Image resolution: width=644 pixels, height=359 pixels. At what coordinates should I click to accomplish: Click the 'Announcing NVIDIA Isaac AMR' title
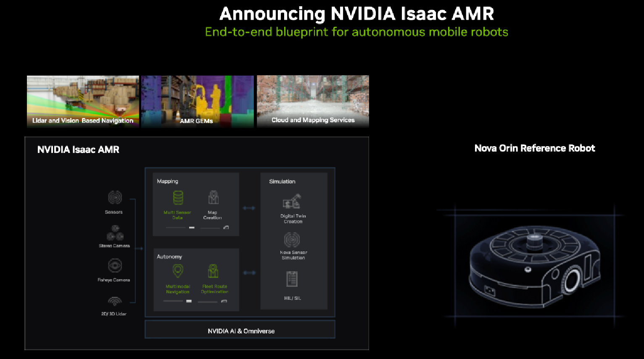click(356, 14)
